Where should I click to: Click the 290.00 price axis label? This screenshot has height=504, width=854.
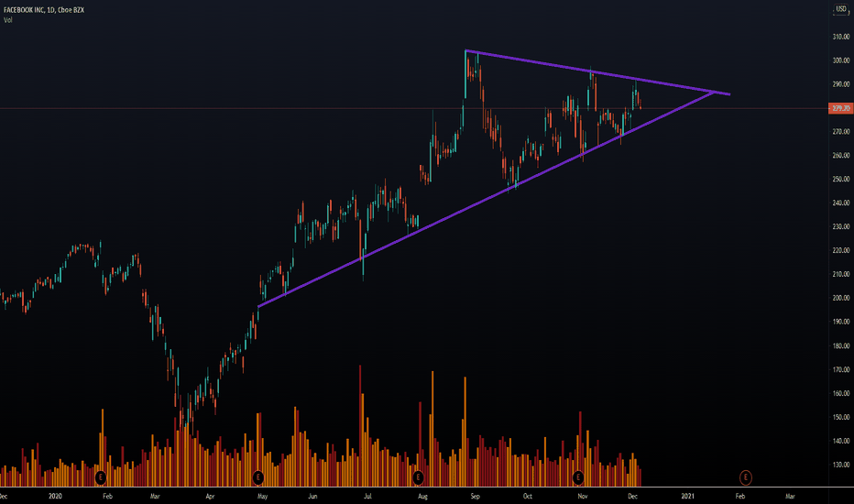pos(841,84)
